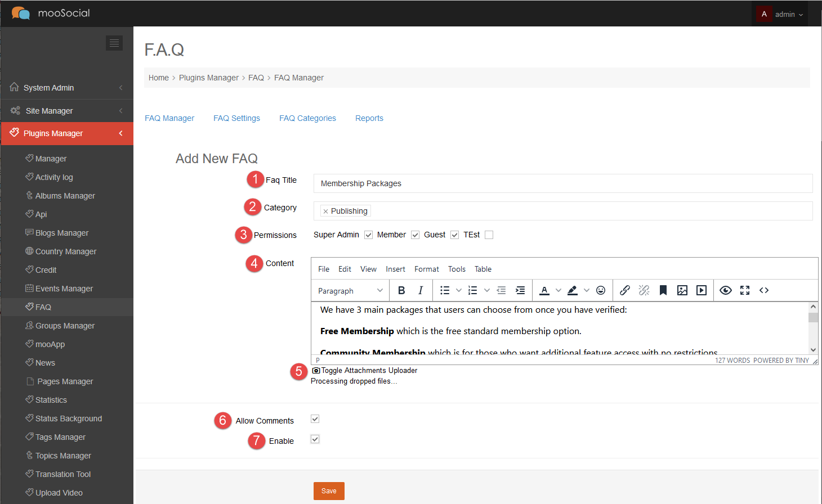Image resolution: width=822 pixels, height=504 pixels.
Task: Expand the System Admin menu
Action: coord(67,88)
